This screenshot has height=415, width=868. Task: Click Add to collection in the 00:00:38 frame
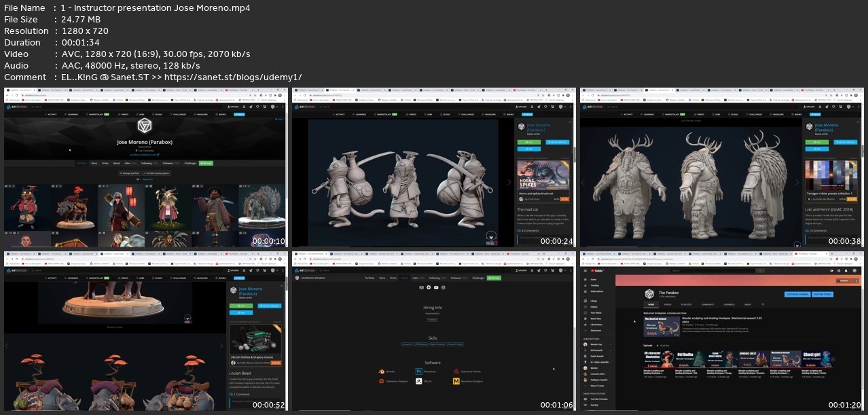[846, 142]
